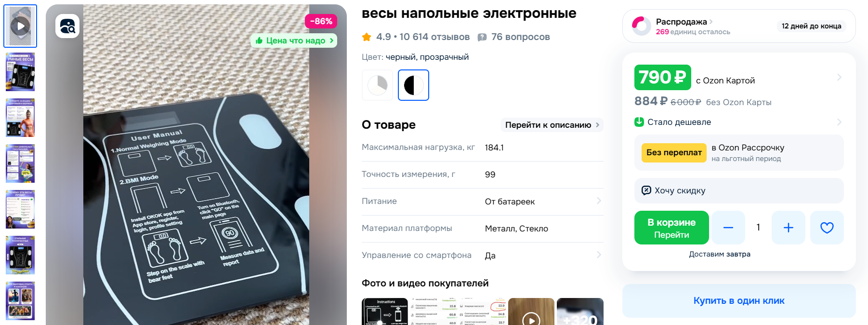The width and height of the screenshot is (868, 325).
Task: Expand Управление со смартфона row chevron
Action: pyautogui.click(x=599, y=255)
